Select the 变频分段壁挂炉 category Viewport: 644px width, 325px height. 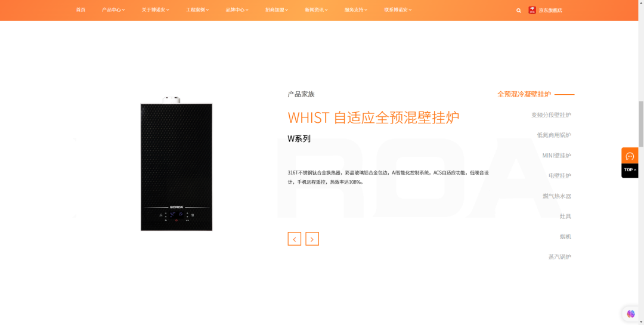551,115
